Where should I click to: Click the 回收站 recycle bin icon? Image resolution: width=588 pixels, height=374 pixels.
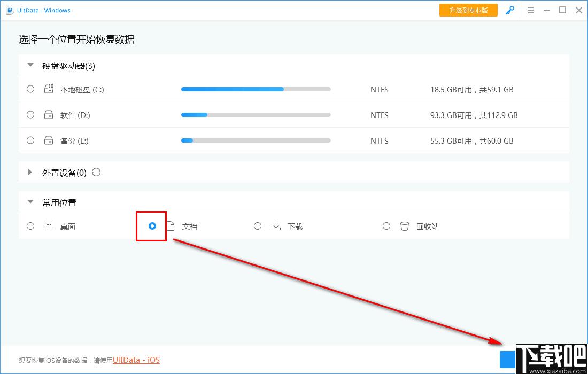[x=405, y=227]
